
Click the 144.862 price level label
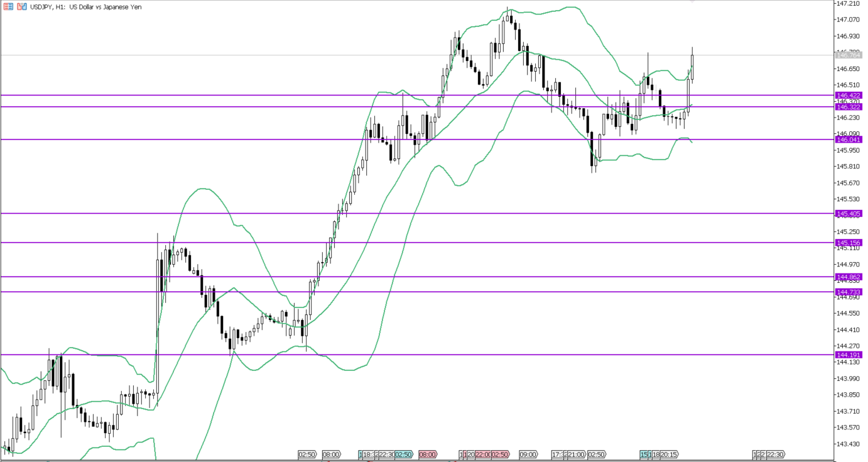[x=848, y=277]
